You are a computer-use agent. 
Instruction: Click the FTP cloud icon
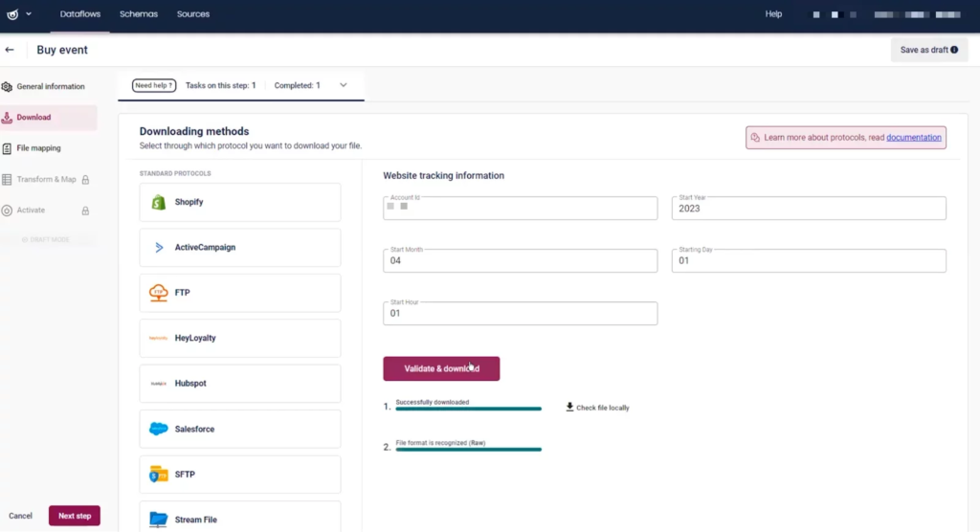point(159,293)
